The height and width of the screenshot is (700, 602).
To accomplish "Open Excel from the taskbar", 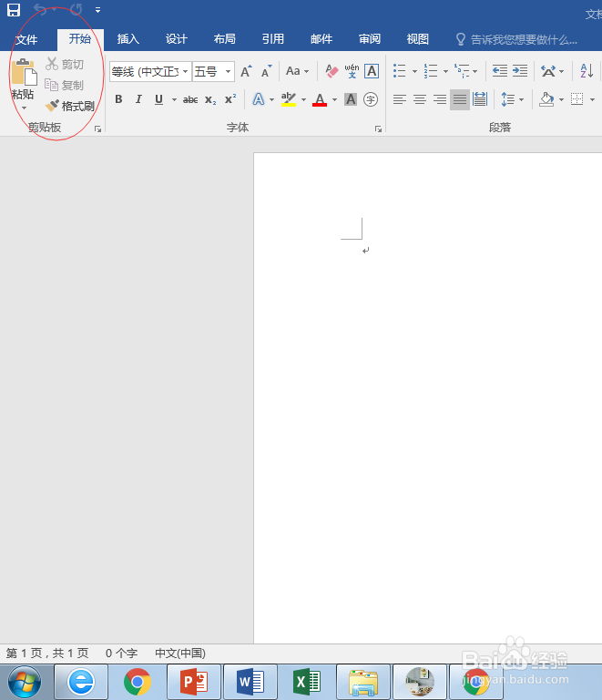I will pyautogui.click(x=307, y=682).
